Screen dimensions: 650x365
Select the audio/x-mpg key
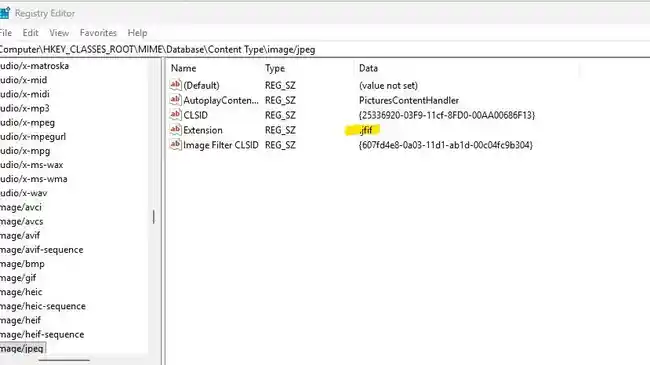coord(25,151)
